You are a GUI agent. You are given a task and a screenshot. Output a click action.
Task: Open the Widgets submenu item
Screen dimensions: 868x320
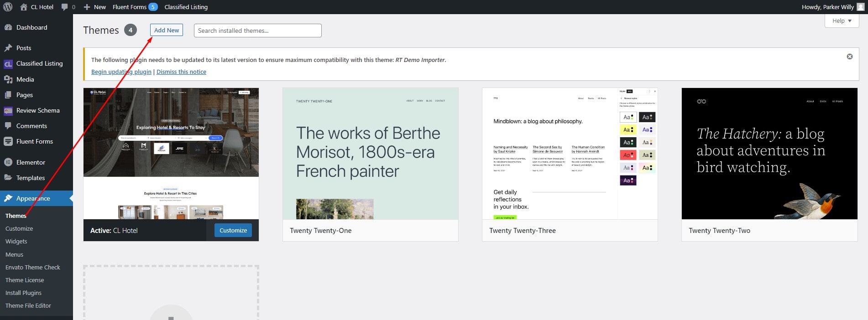tap(16, 241)
